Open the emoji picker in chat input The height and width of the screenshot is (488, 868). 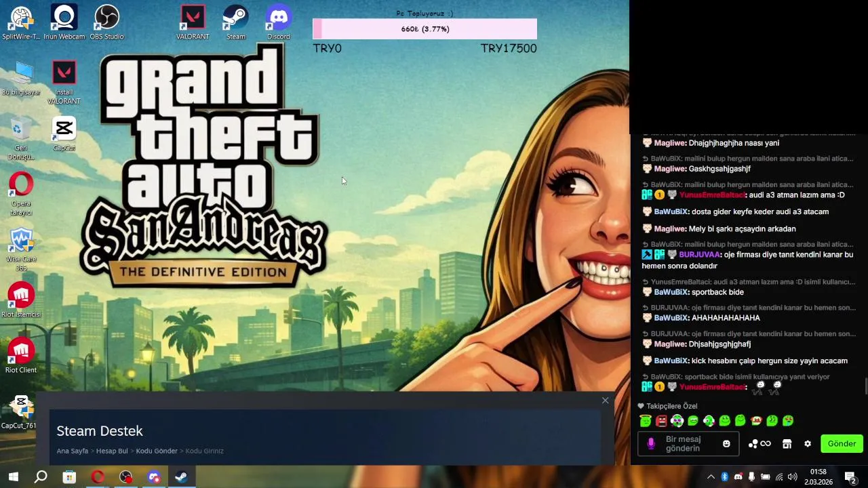[726, 444]
